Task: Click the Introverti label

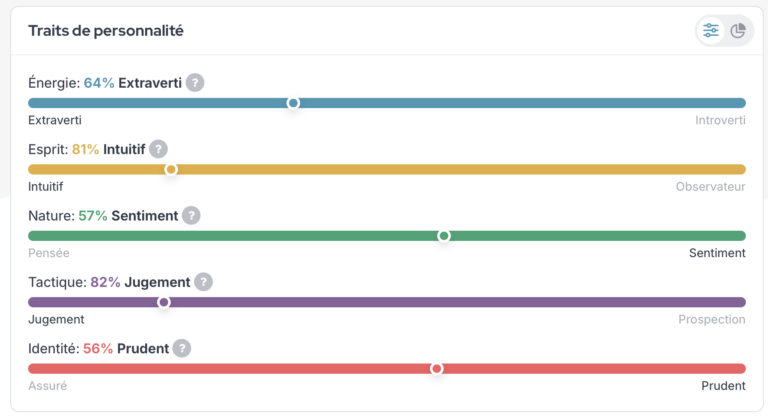Action: [720, 121]
